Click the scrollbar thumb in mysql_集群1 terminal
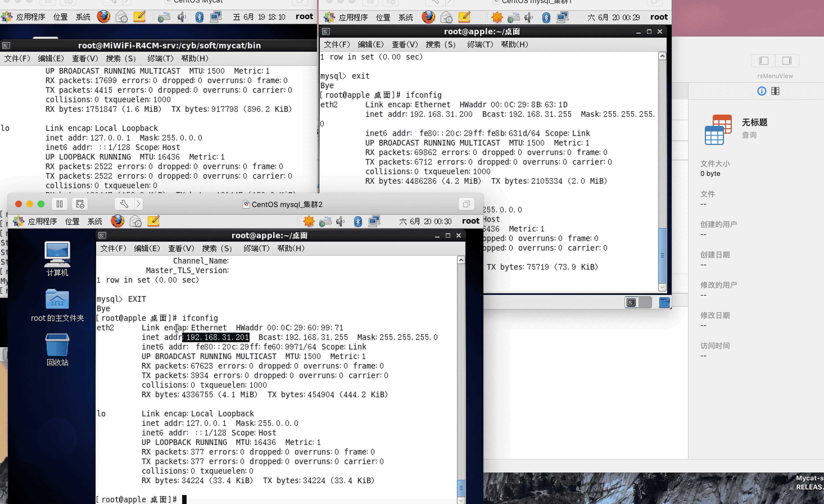The image size is (824, 504). pyautogui.click(x=662, y=255)
